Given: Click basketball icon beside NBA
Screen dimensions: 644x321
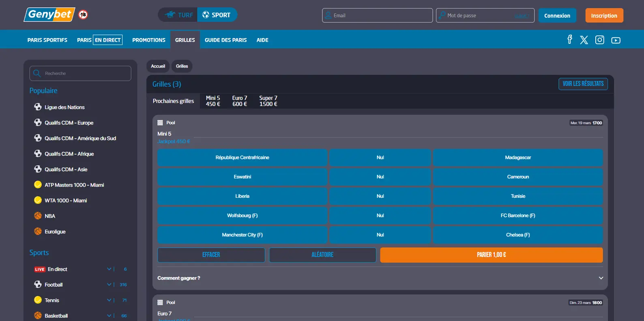Looking at the screenshot, I should coord(38,216).
